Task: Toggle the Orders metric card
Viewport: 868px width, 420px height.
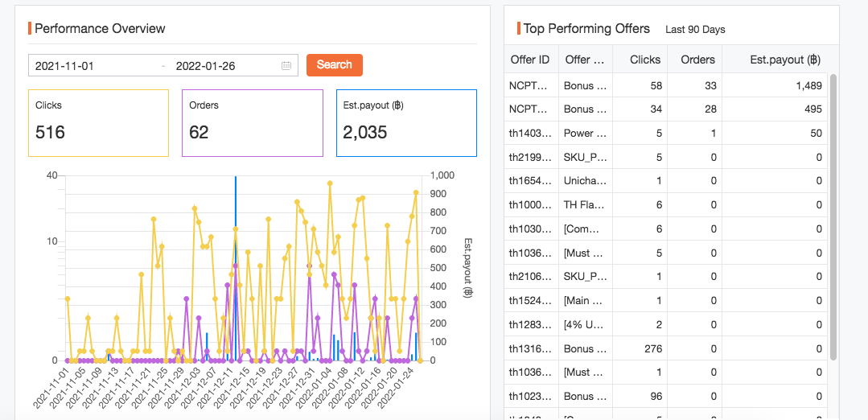Action: click(x=252, y=122)
